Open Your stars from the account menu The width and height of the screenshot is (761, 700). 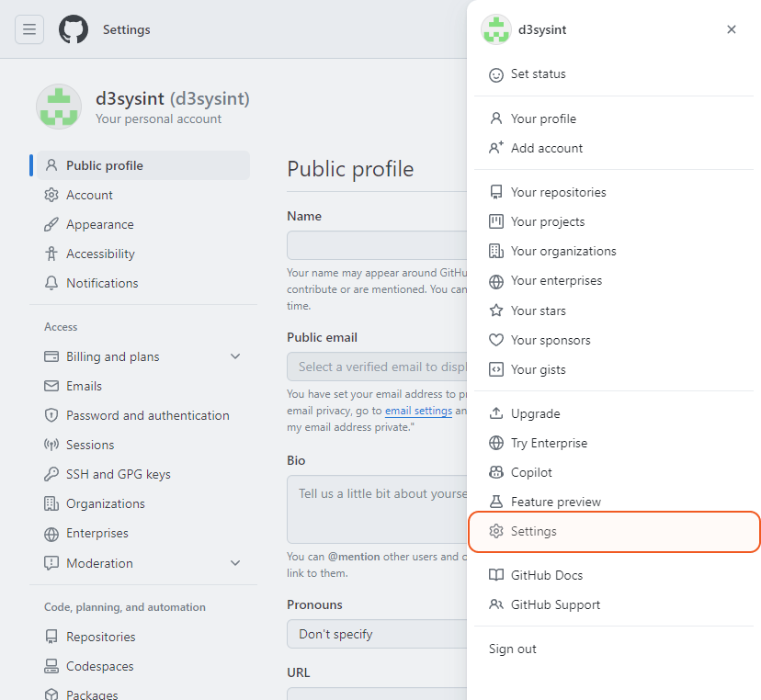pyautogui.click(x=537, y=310)
